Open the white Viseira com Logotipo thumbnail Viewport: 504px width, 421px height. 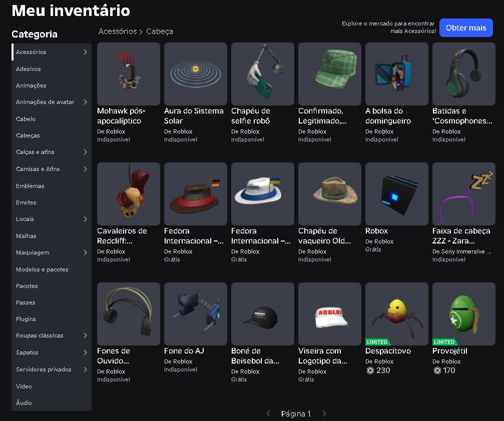[330, 314]
